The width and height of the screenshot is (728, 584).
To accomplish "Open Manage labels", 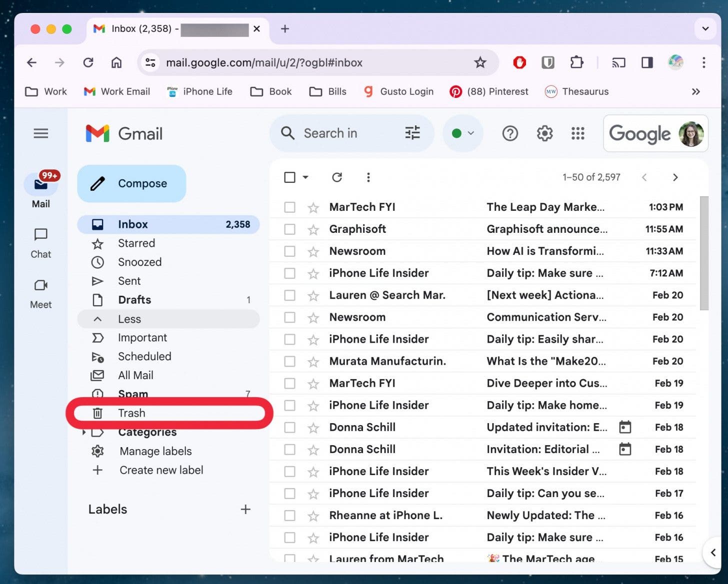I will (x=155, y=451).
